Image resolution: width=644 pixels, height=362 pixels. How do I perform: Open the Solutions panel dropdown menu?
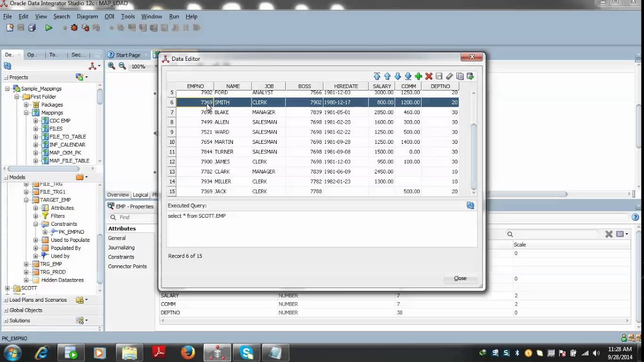coord(82,321)
